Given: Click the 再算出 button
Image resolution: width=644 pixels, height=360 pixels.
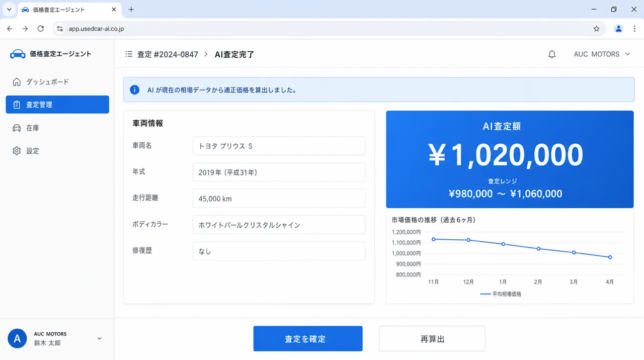Looking at the screenshot, I should point(432,339).
